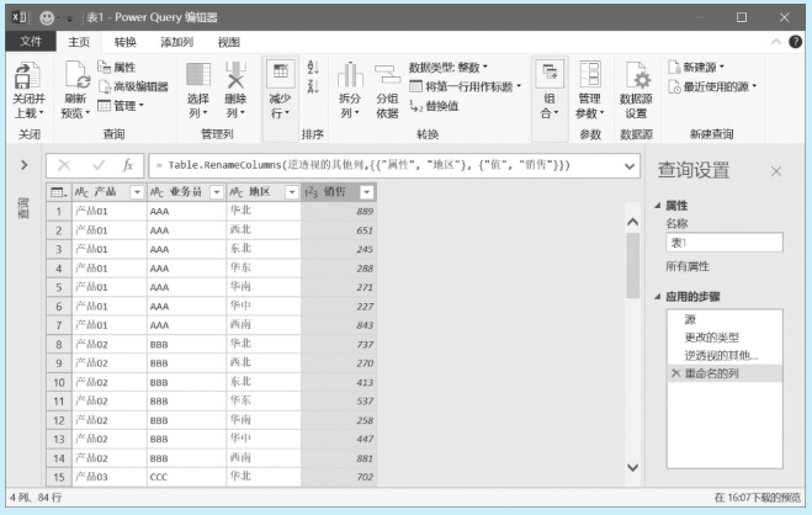Screen dimensions: 812x515
Task: Open the 高级编辑器 advanced editor
Action: click(x=133, y=87)
